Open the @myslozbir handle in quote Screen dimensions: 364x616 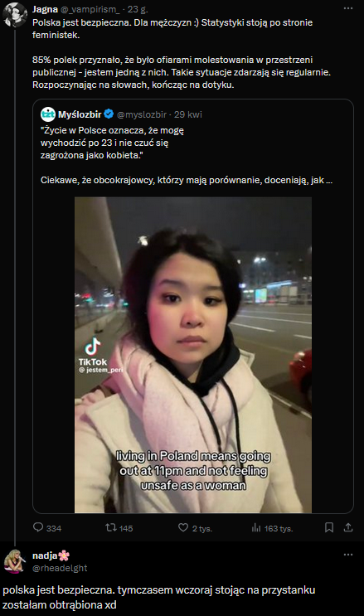point(142,114)
